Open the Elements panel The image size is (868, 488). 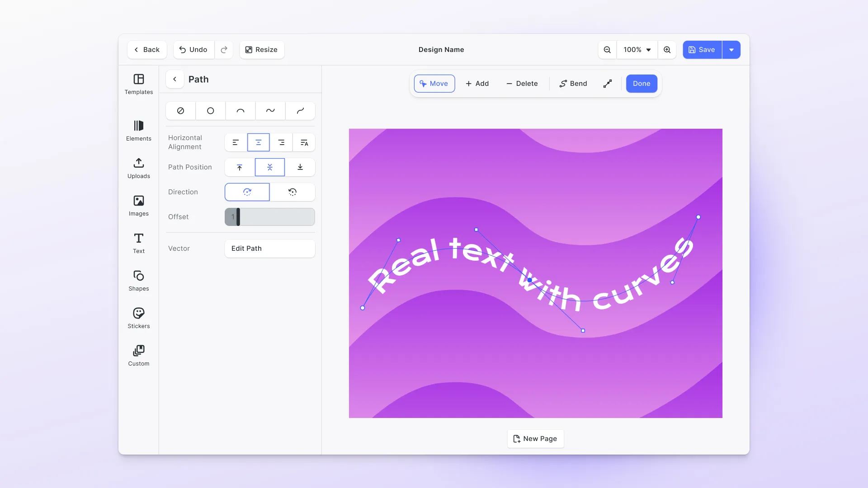tap(139, 131)
